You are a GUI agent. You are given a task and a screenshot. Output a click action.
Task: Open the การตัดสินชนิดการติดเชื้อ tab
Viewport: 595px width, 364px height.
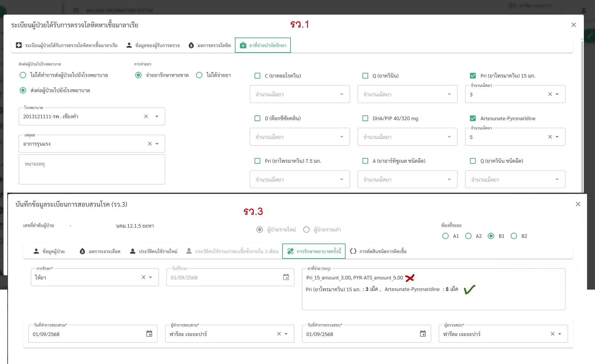point(378,251)
